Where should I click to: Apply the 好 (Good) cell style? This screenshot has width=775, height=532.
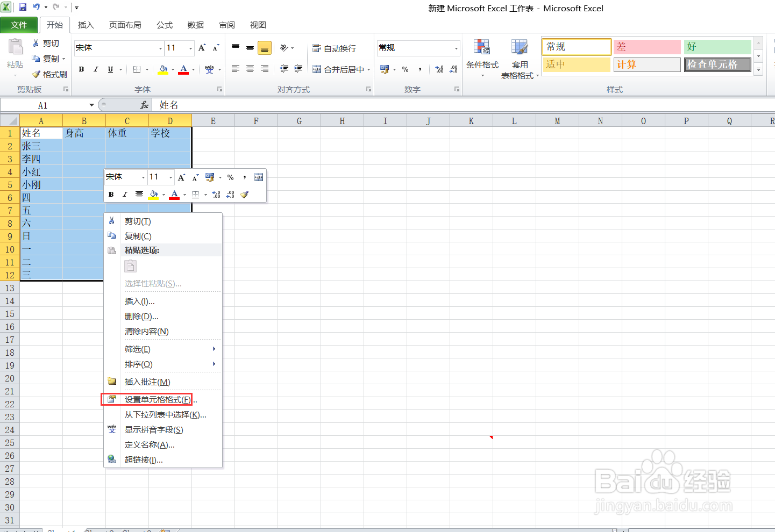click(717, 47)
